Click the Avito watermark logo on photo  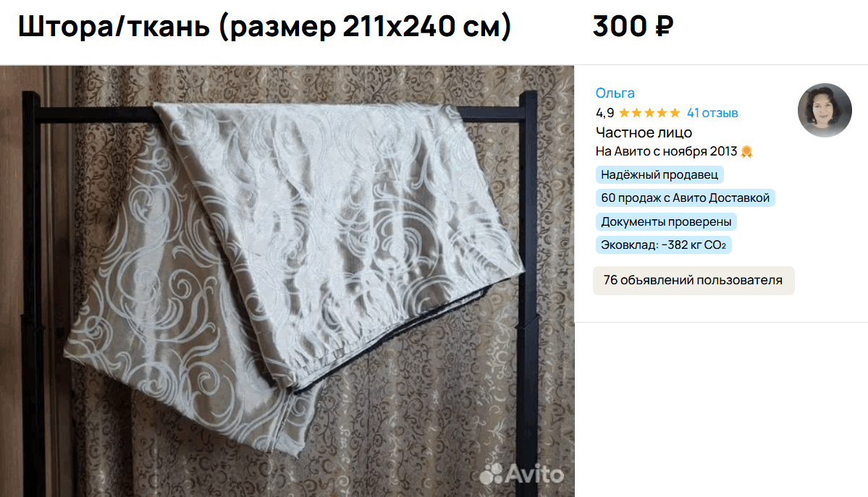(x=521, y=474)
